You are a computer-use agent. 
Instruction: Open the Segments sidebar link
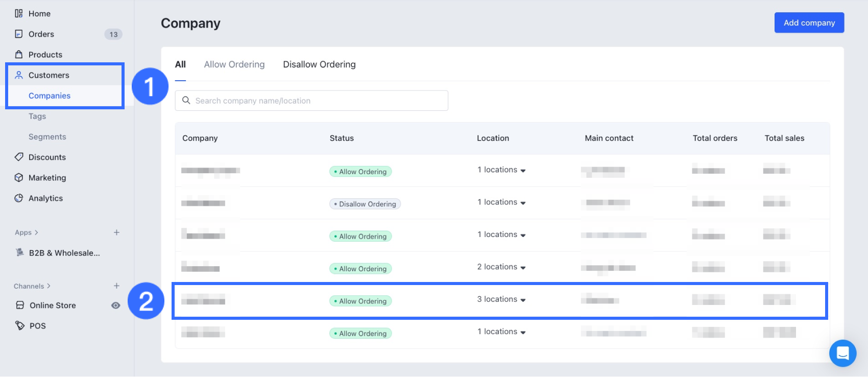tap(47, 137)
